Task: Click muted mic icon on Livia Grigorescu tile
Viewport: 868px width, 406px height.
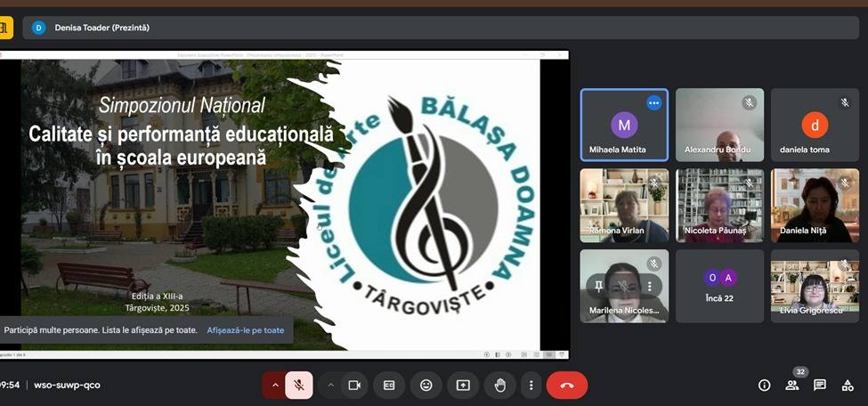Action: coord(845,264)
